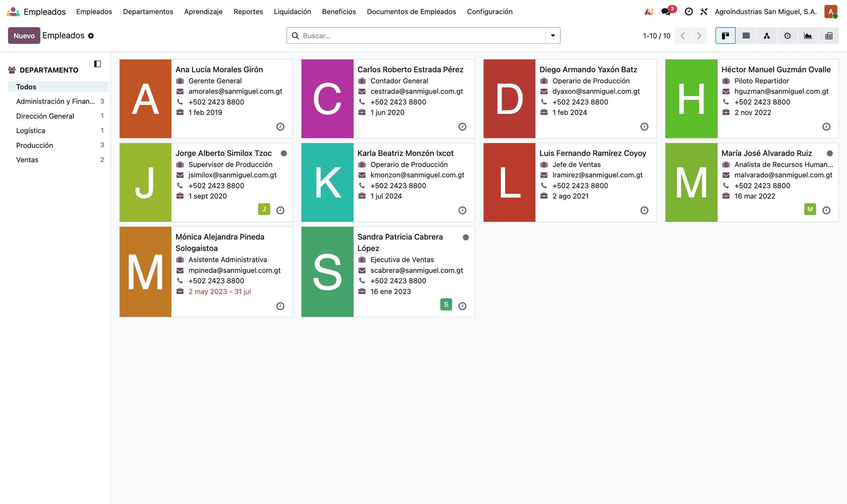Open activity clock on Sandra Patricia Cabrera card
Screen dimensions: 847x504
pos(462,306)
